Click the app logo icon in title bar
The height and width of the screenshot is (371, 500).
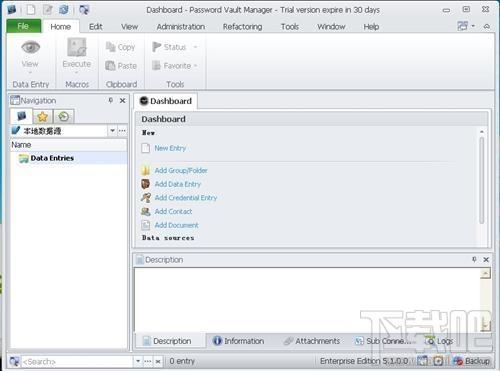point(12,9)
